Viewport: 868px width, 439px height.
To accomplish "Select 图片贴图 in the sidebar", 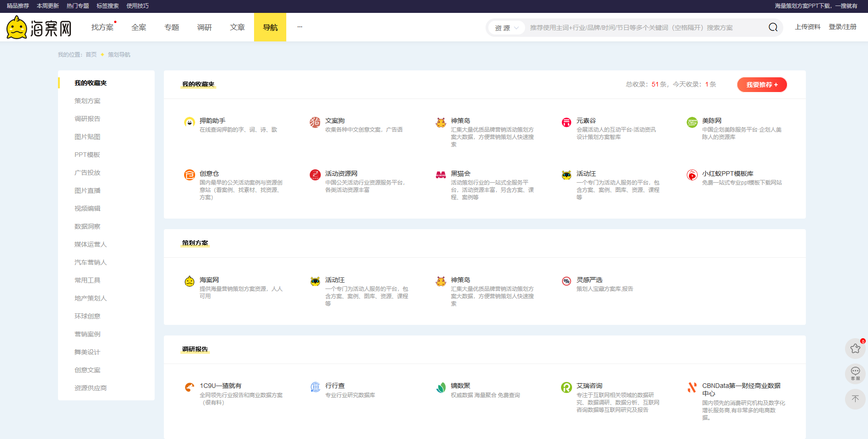I will tap(87, 137).
